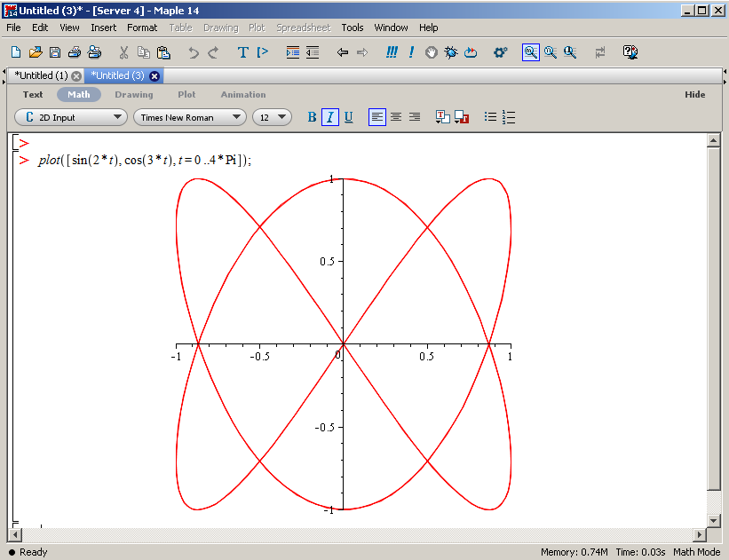Open highlight background color picker
Image resolution: width=729 pixels, height=560 pixels.
click(x=462, y=117)
